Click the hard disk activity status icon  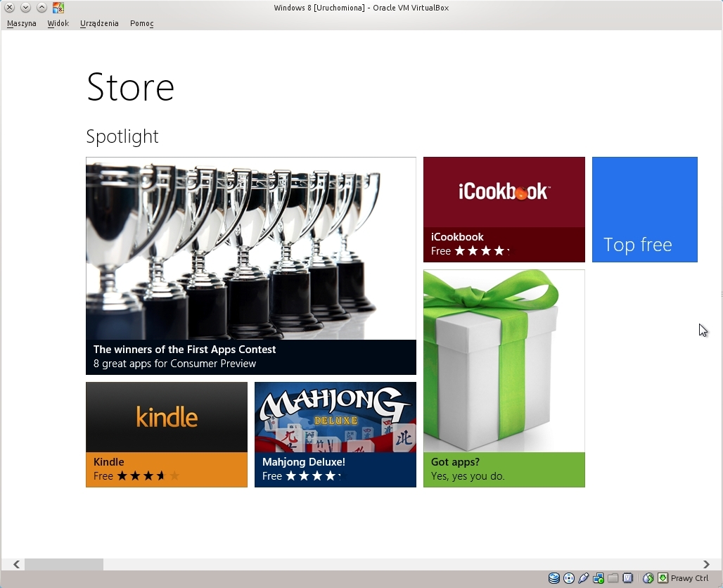click(554, 578)
